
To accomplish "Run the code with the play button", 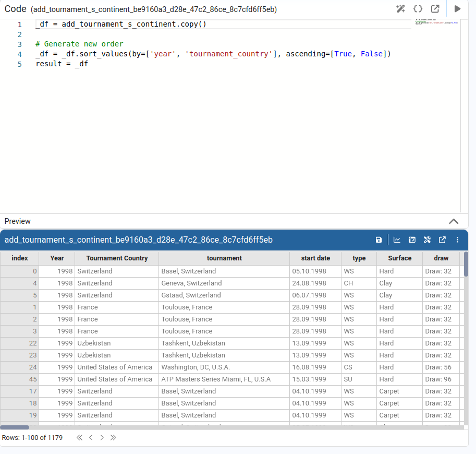I will [457, 9].
